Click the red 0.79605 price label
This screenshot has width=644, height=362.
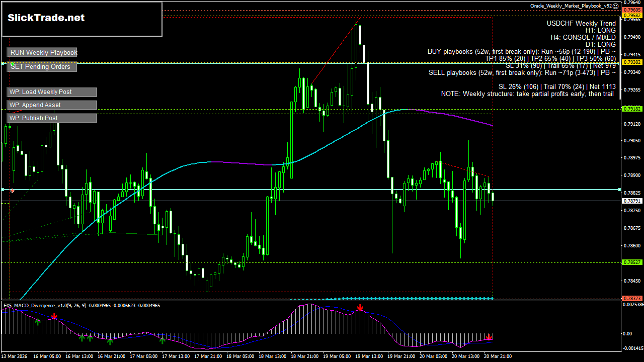point(632,10)
